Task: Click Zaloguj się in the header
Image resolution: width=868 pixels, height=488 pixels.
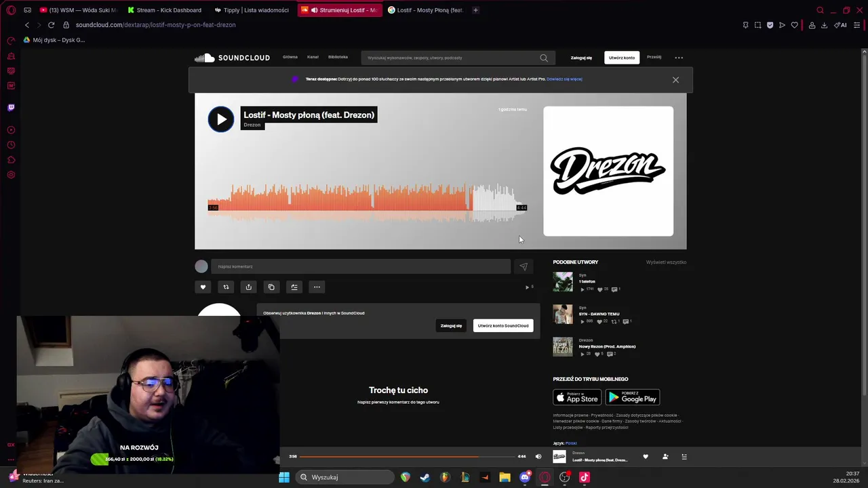Action: click(x=581, y=58)
